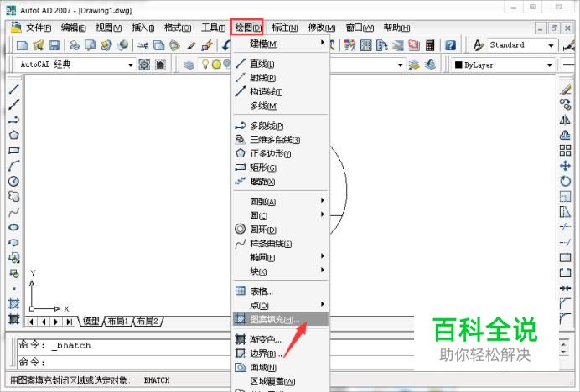Click the Match Properties brush icon
Image resolution: width=580 pixels, height=392 pixels.
coord(191,45)
